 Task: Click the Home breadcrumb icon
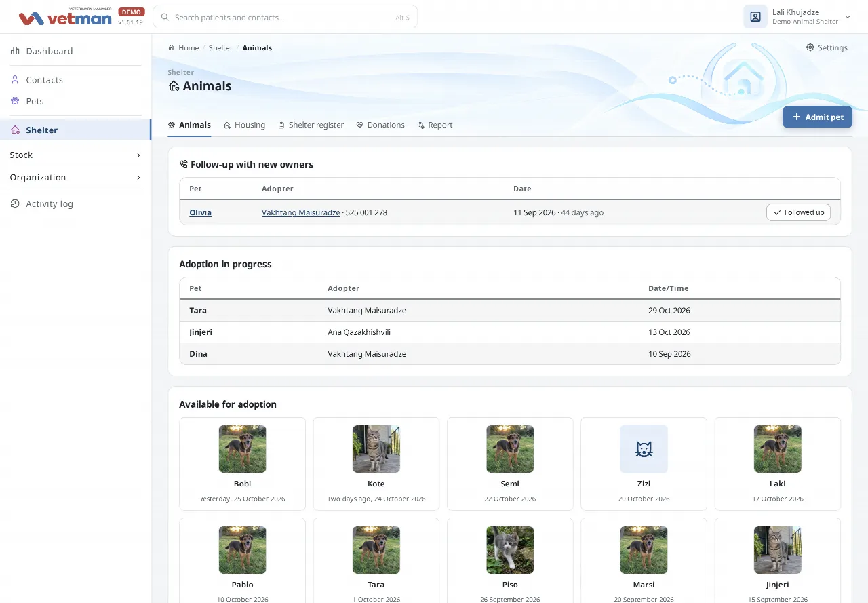click(x=172, y=48)
